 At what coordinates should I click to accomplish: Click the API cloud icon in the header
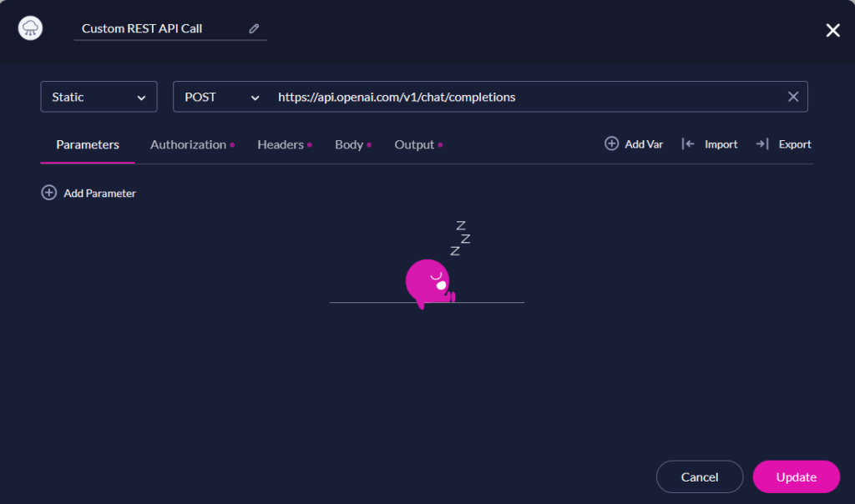(x=29, y=28)
